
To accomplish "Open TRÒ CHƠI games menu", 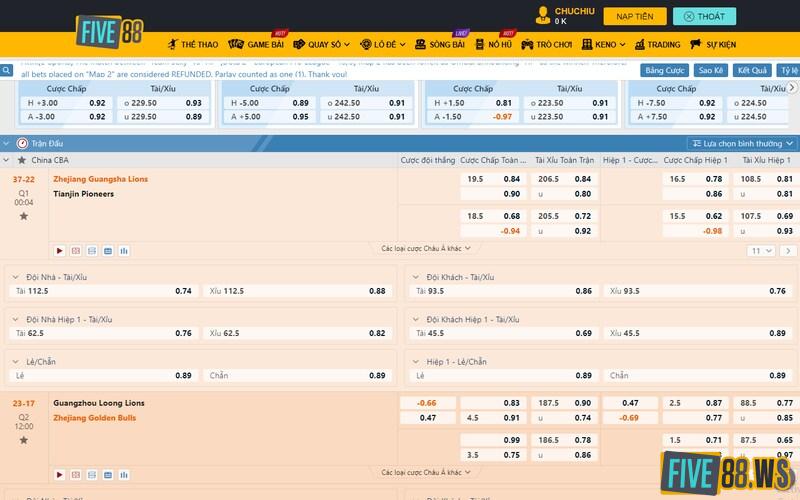I will [546, 44].
